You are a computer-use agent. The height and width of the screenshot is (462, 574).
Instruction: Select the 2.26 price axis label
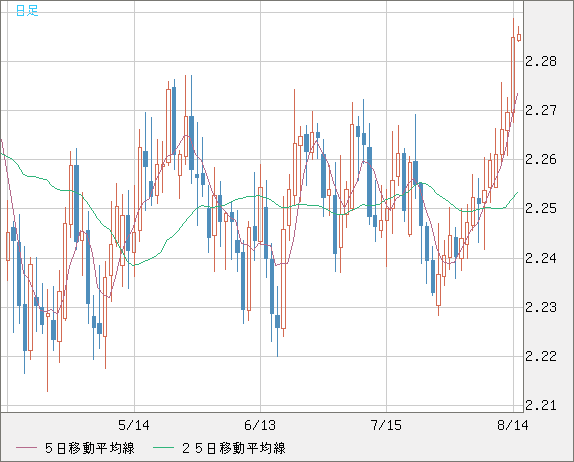(541, 160)
